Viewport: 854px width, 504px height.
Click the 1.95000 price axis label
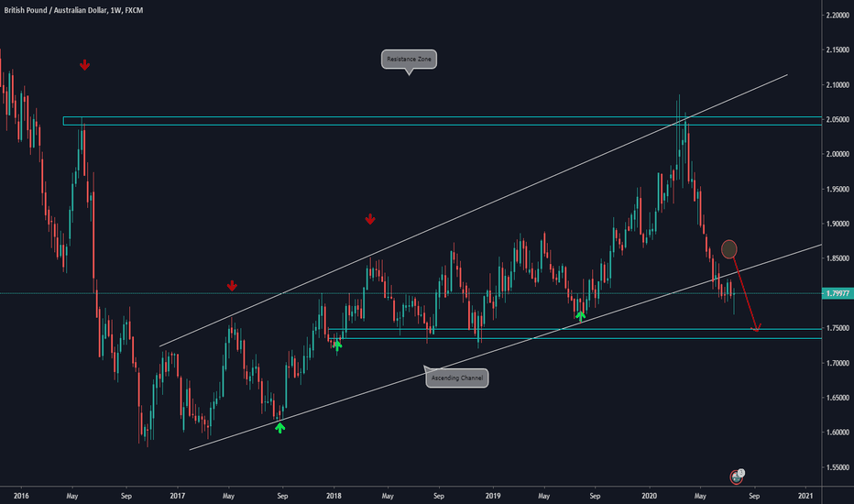pyautogui.click(x=838, y=189)
